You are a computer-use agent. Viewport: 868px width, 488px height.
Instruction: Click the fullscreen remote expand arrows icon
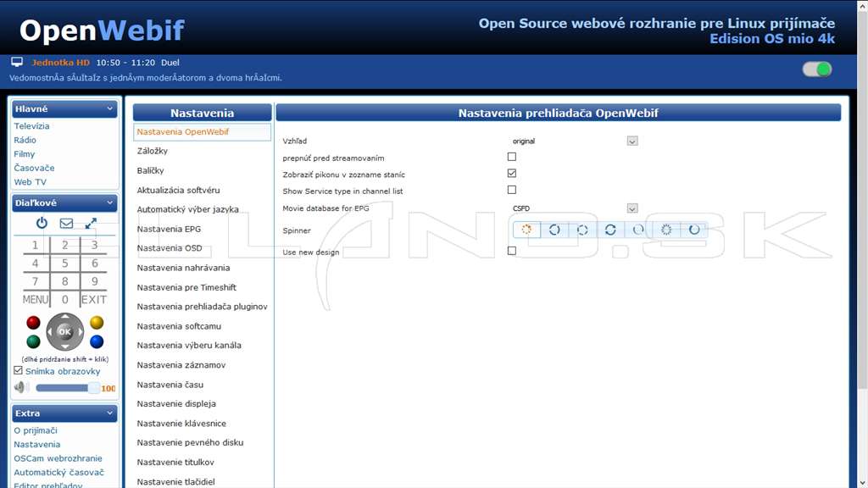tap(91, 223)
